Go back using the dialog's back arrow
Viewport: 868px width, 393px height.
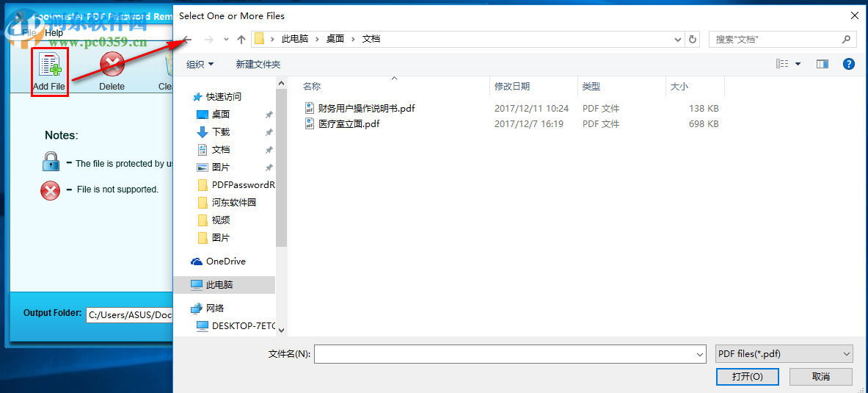pyautogui.click(x=188, y=40)
